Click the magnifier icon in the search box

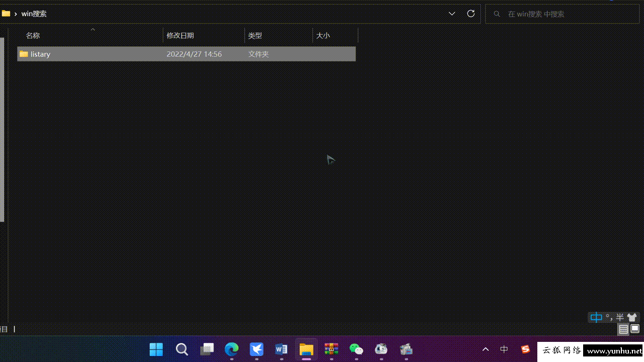point(497,14)
